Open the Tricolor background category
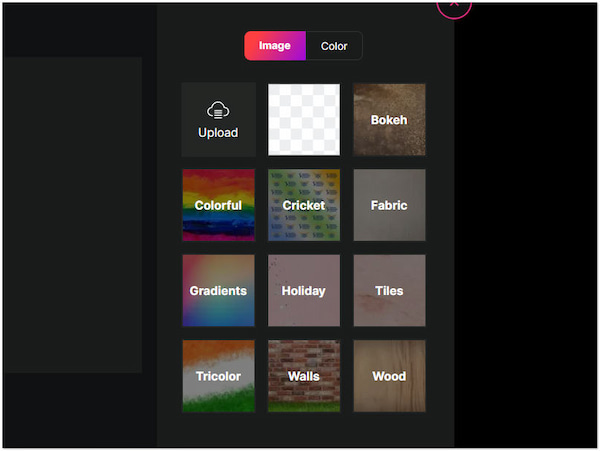Screen dimensions: 600x451 pyautogui.click(x=218, y=376)
